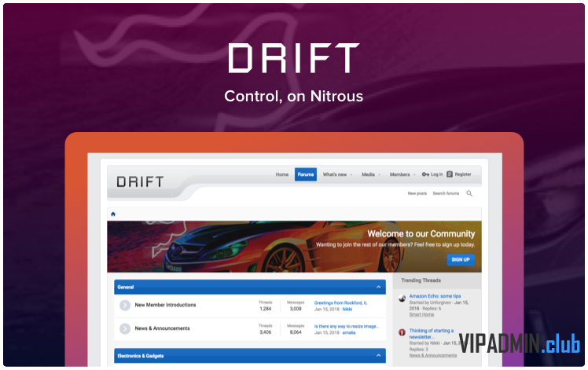This screenshot has height=370, width=588.
Task: Expand the Media dropdown arrow
Action: point(379,174)
